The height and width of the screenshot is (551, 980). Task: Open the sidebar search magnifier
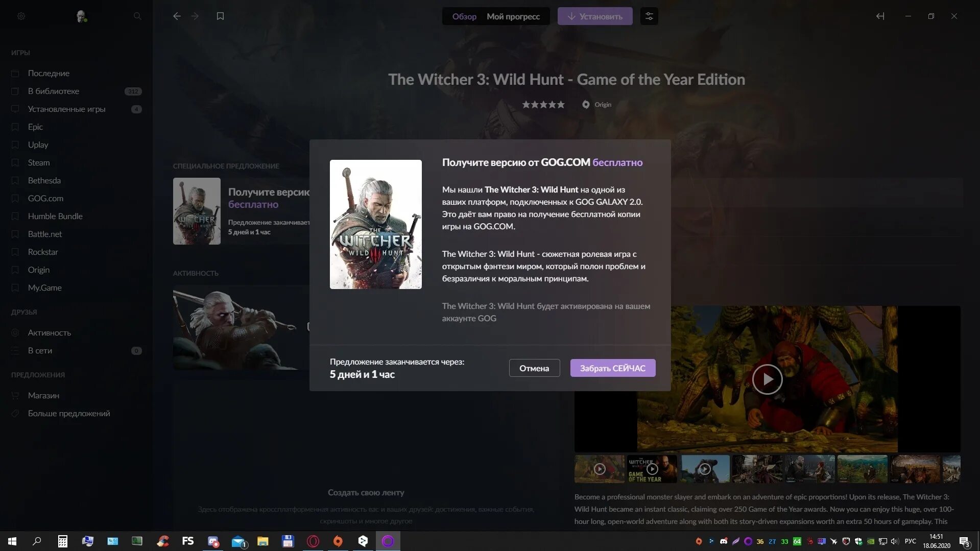click(137, 16)
